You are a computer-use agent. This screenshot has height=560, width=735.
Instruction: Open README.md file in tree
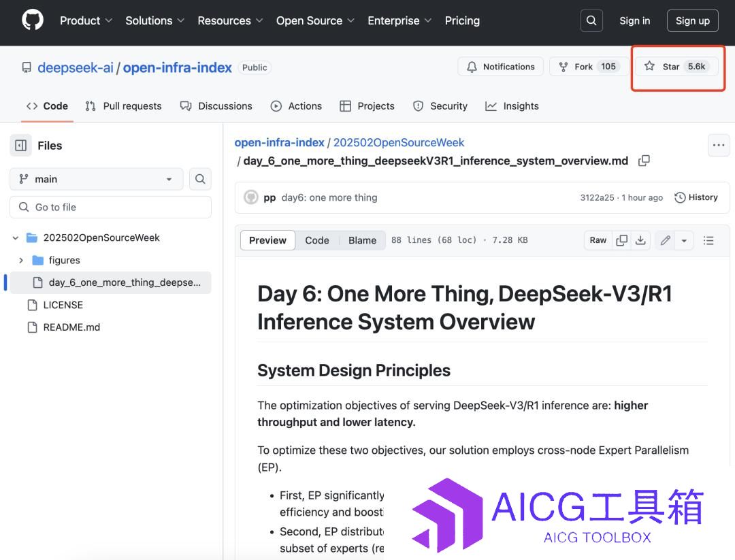(x=71, y=327)
